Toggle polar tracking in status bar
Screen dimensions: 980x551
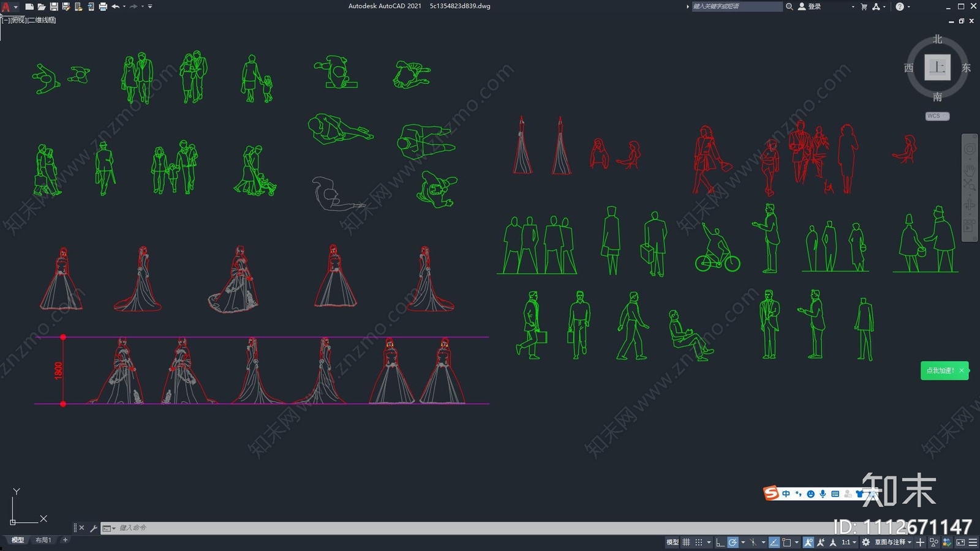coord(733,542)
